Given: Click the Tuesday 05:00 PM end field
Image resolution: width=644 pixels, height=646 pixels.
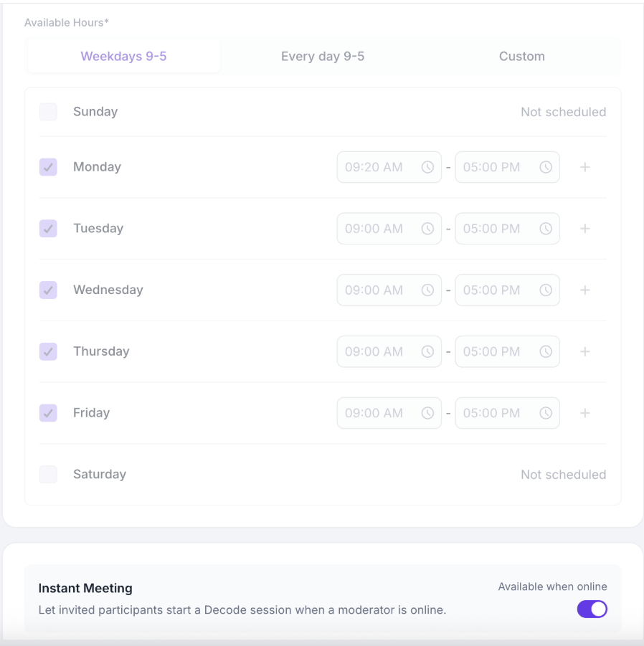Looking at the screenshot, I should tap(507, 229).
